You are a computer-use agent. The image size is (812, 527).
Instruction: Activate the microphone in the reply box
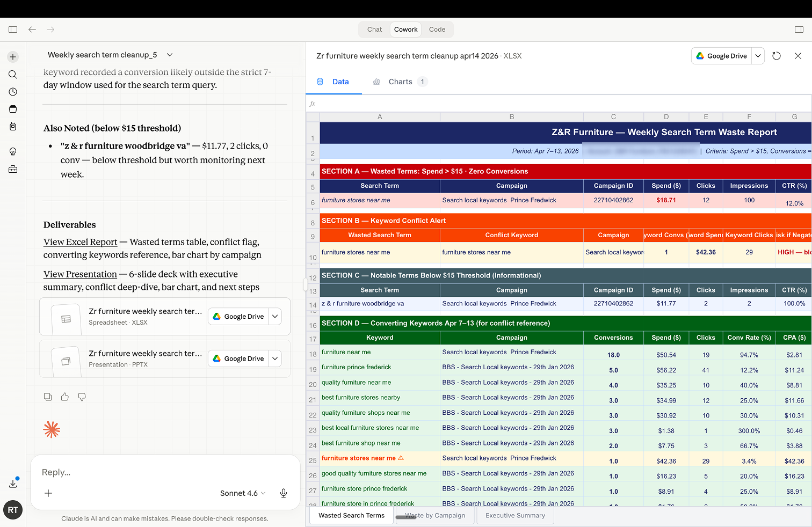284,493
